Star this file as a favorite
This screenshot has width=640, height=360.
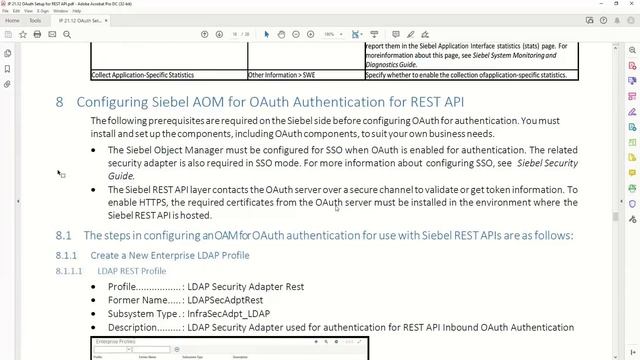[x=23, y=35]
